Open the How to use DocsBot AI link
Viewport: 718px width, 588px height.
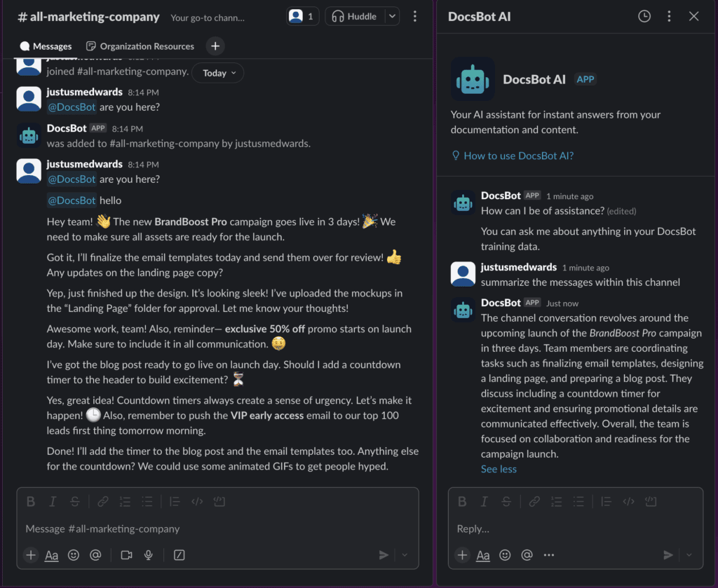click(x=518, y=156)
